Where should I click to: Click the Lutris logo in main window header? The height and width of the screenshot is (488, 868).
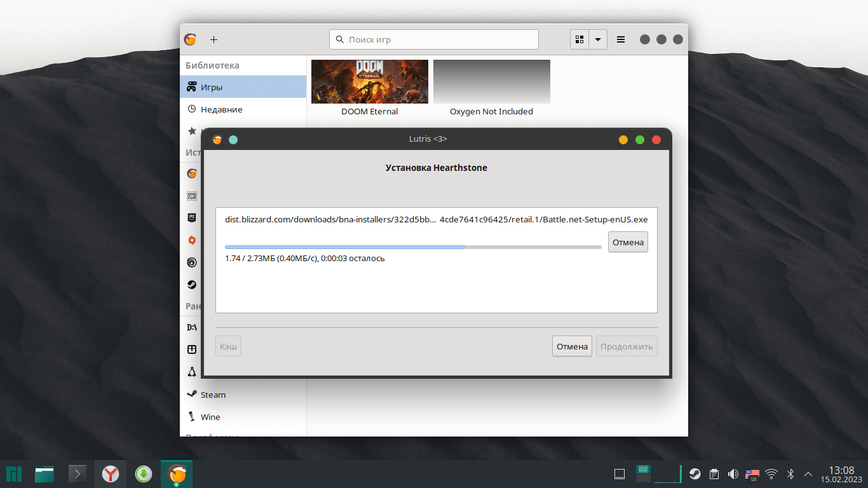tap(190, 39)
